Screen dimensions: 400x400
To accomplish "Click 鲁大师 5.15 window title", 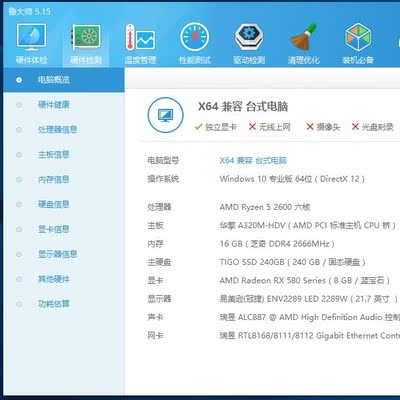I will tap(29, 12).
